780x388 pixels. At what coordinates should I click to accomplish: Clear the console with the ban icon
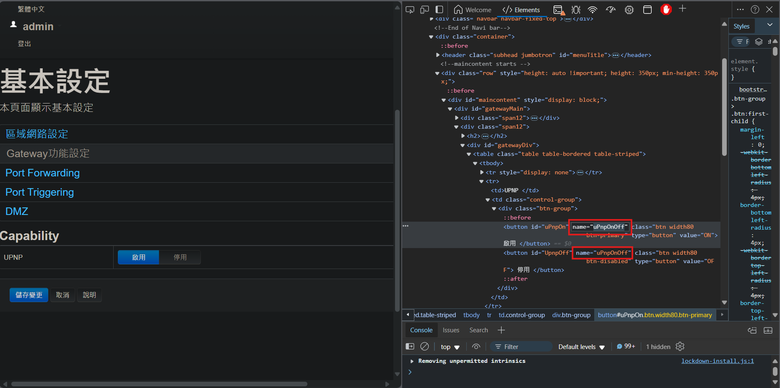click(424, 347)
